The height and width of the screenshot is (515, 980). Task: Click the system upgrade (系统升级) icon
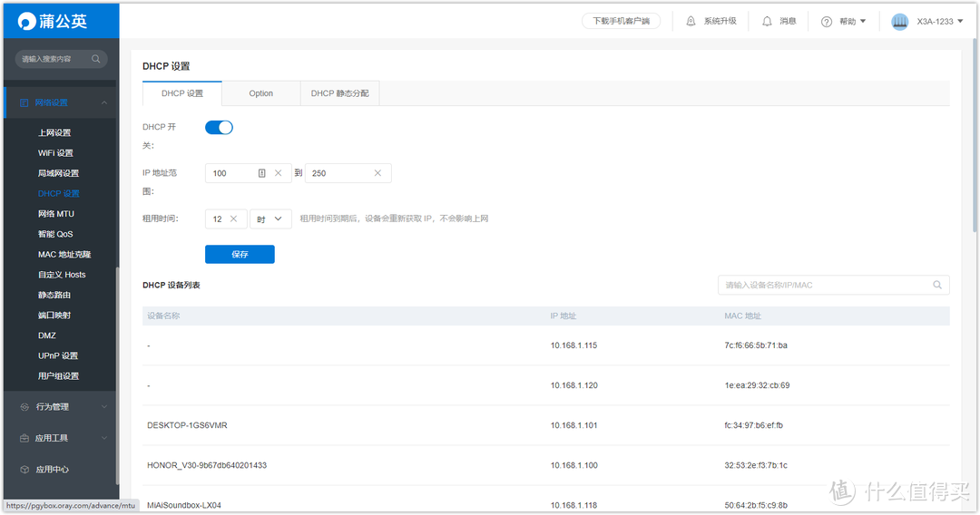click(691, 21)
